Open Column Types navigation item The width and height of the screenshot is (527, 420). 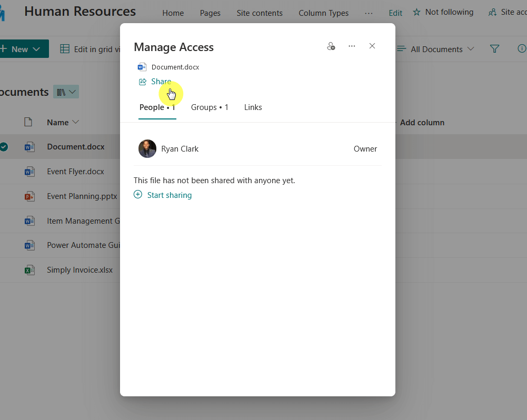point(324,13)
